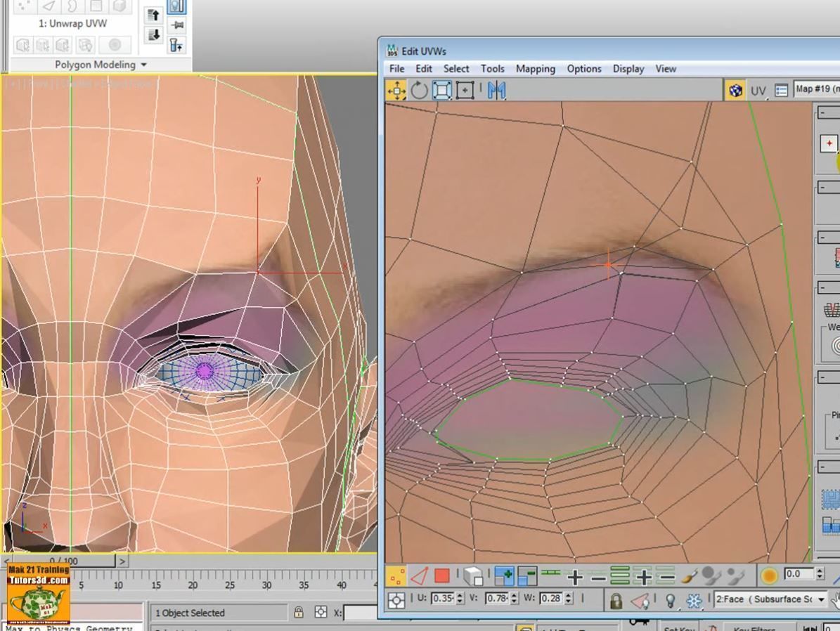This screenshot has height=631, width=840.
Task: Click the Grow Loop plus icon
Action: [x=575, y=578]
